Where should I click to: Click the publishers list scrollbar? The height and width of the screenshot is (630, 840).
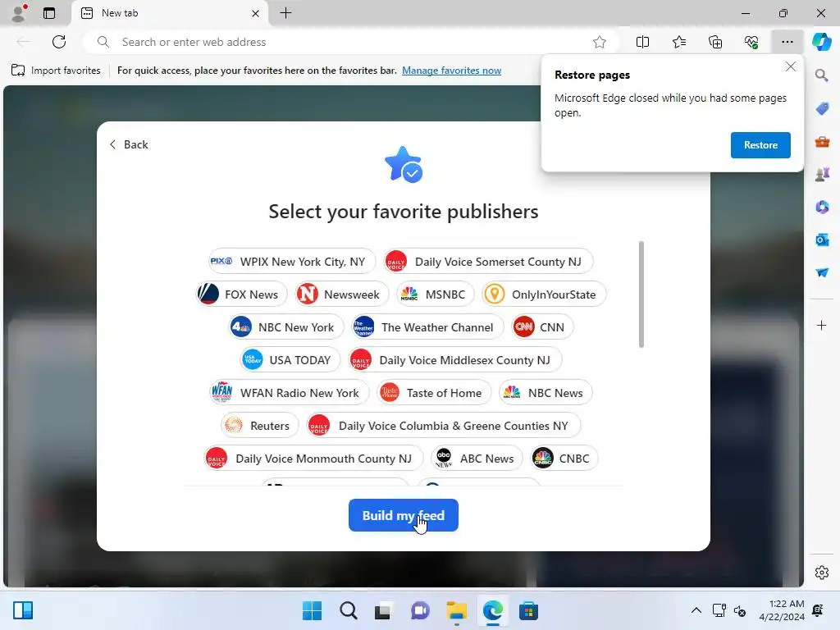pyautogui.click(x=641, y=294)
